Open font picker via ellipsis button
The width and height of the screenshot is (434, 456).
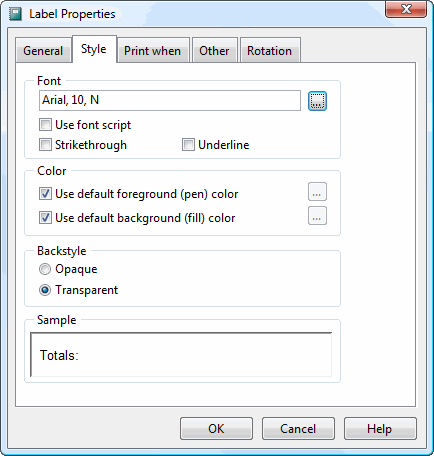(x=317, y=101)
